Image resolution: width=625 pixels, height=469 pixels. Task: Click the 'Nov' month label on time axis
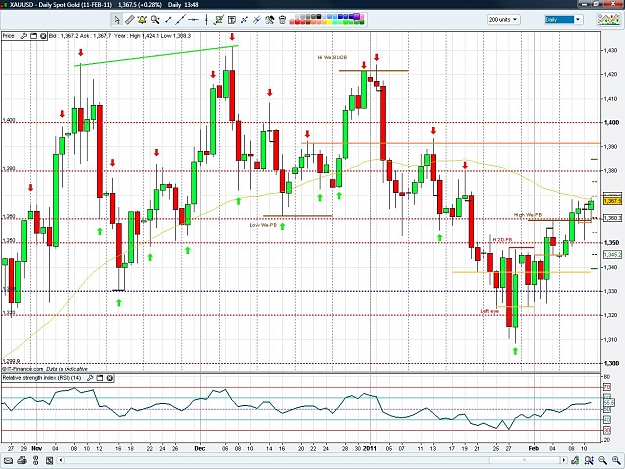click(37, 448)
